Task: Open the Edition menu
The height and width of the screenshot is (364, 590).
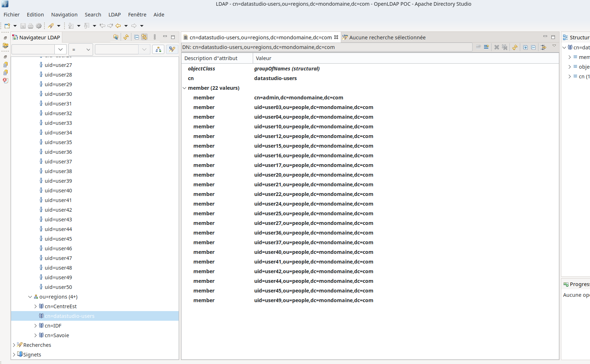Action: click(x=35, y=15)
